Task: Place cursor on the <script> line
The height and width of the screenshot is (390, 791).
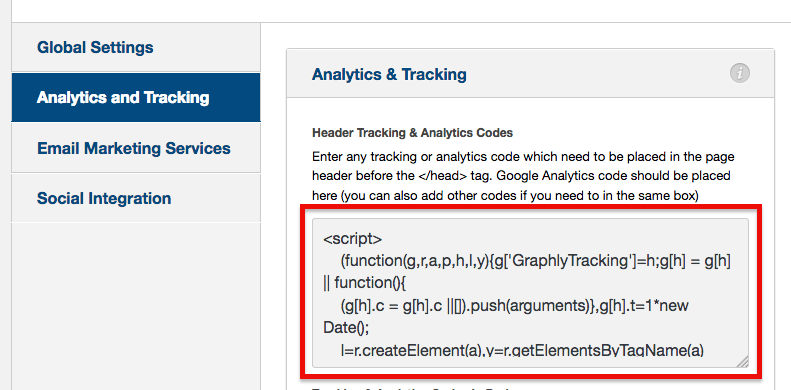Action: (353, 239)
